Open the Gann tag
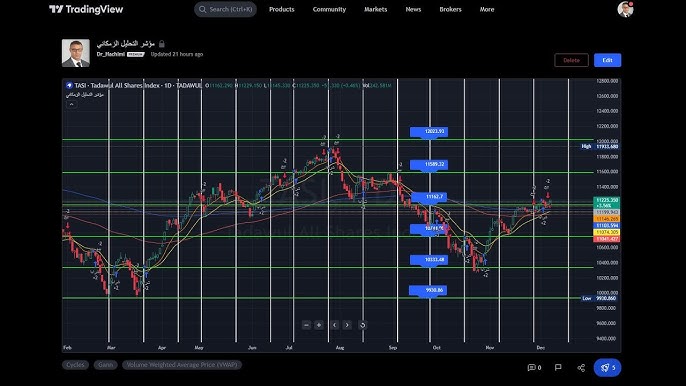The height and width of the screenshot is (386, 686). [x=105, y=365]
